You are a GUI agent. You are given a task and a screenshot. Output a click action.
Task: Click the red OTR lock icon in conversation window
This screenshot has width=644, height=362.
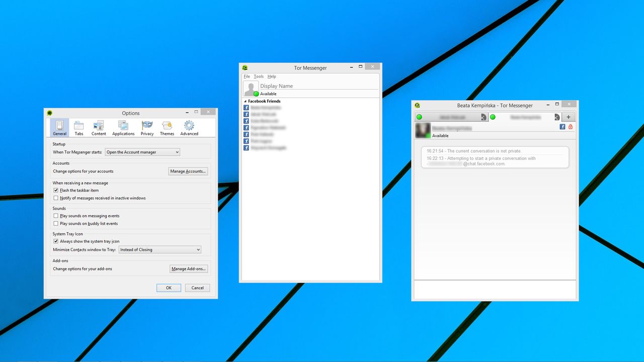[x=571, y=127]
